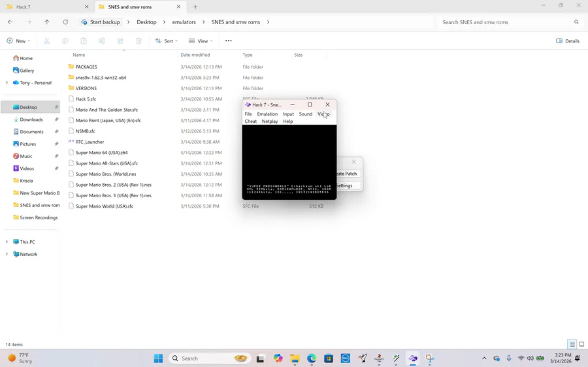This screenshot has height=367, width=588.
Task: Open the Help menu in Snes9x
Action: pyautogui.click(x=288, y=121)
